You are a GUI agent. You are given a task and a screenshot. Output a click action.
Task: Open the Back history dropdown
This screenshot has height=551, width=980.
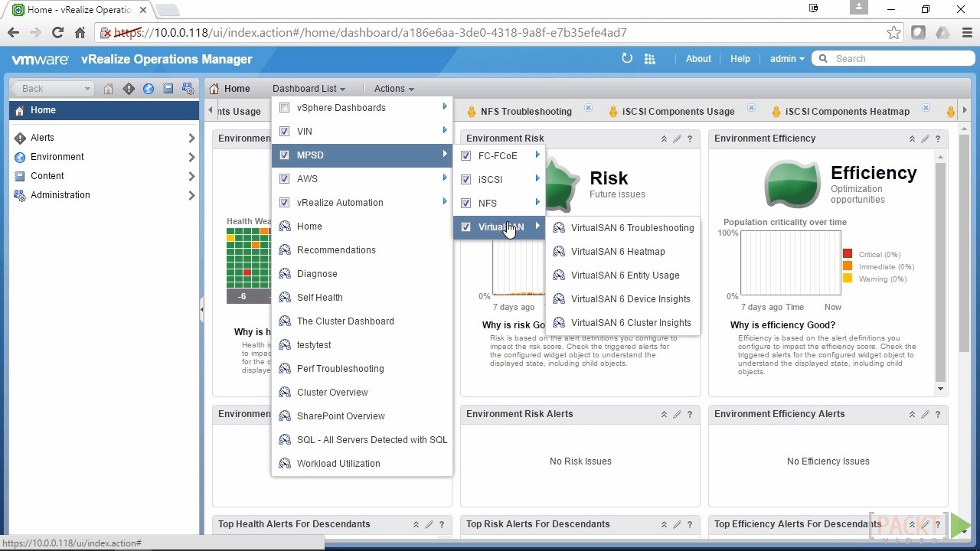[x=87, y=89]
